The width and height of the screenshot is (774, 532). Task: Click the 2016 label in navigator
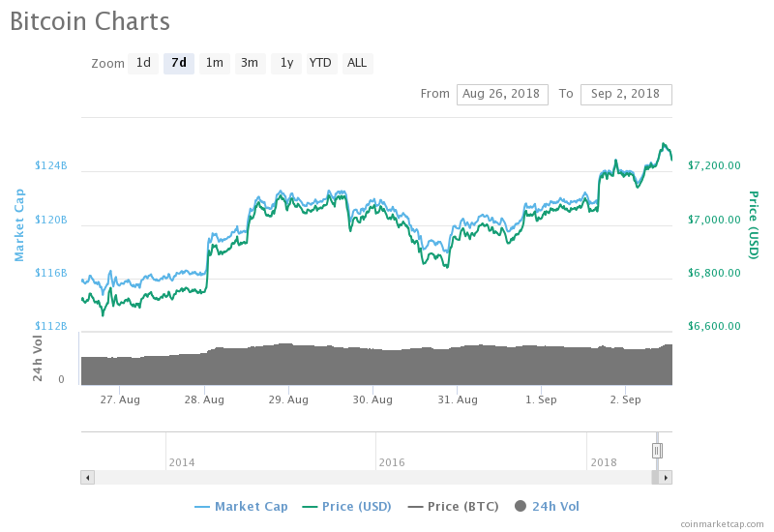[392, 462]
